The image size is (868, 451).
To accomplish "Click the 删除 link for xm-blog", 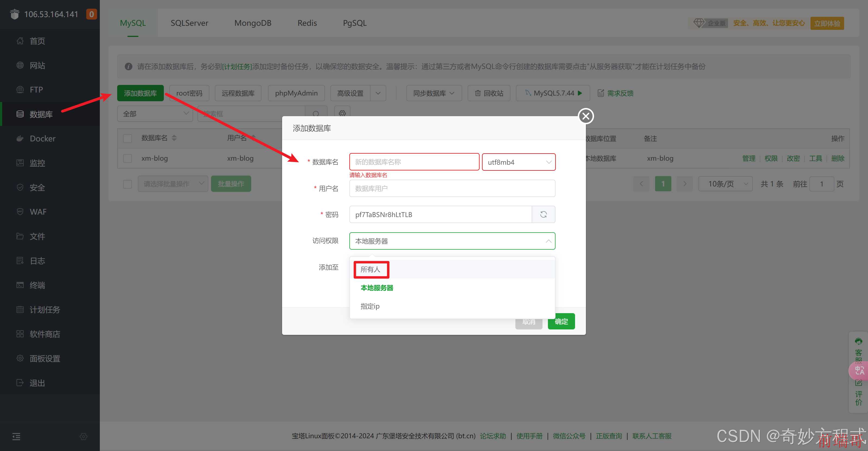I will (x=838, y=158).
